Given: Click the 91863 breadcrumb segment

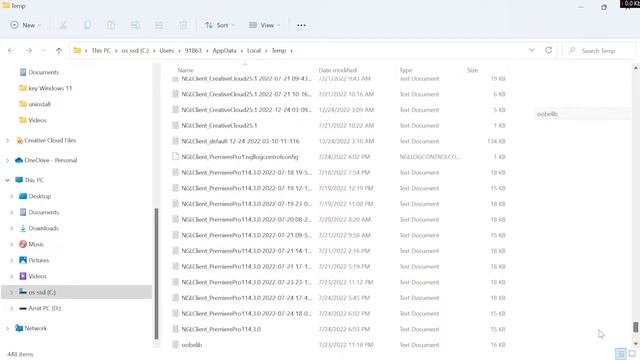Looking at the screenshot, I should pos(193,51).
